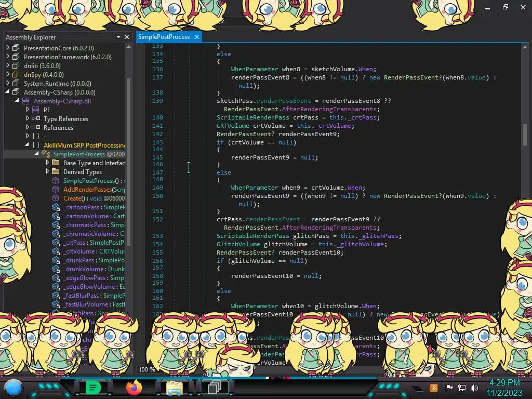Collapse the Assembly-CSharp (0.0.0.0) node
Viewport: 532px width, 399px height.
(7, 91)
